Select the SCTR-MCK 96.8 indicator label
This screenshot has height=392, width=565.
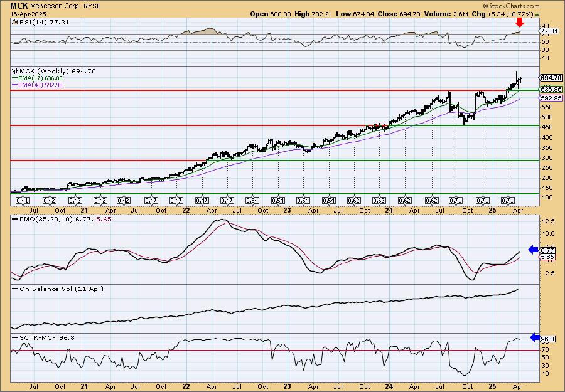[x=46, y=337]
